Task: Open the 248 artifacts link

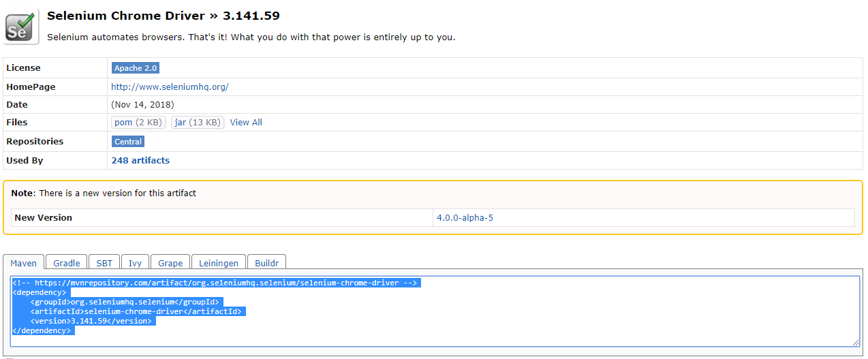Action: (140, 161)
